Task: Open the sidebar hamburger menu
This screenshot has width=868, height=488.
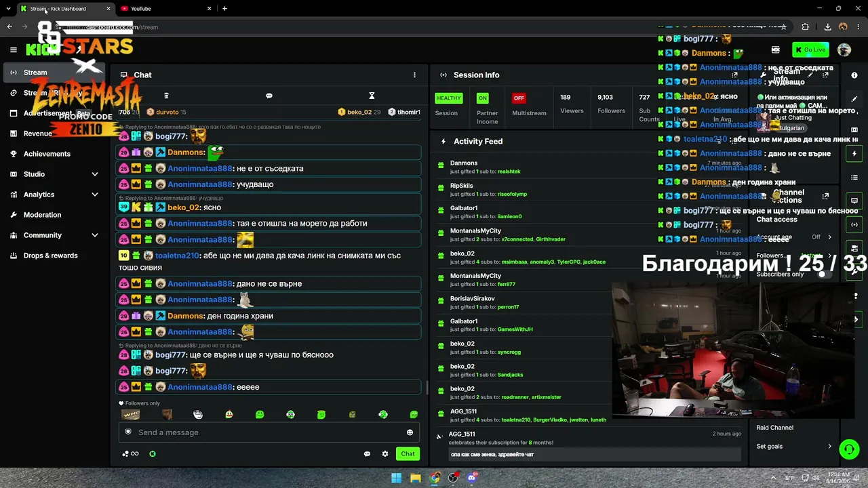Action: [14, 49]
